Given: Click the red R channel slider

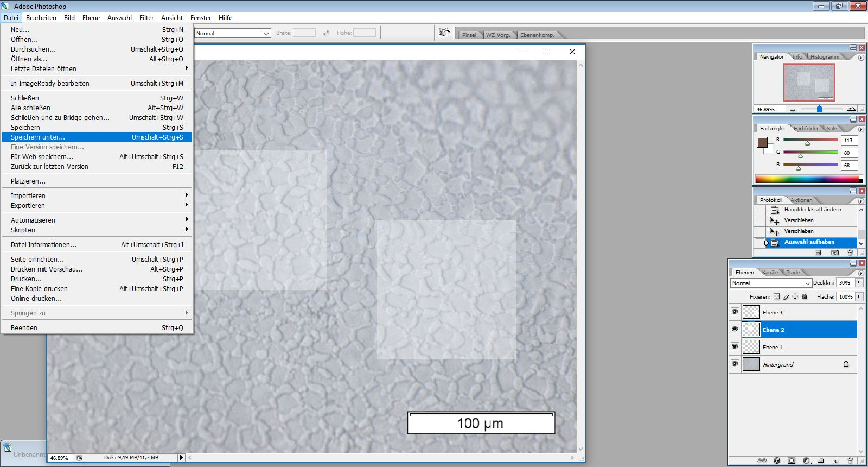Looking at the screenshot, I should point(810,140).
